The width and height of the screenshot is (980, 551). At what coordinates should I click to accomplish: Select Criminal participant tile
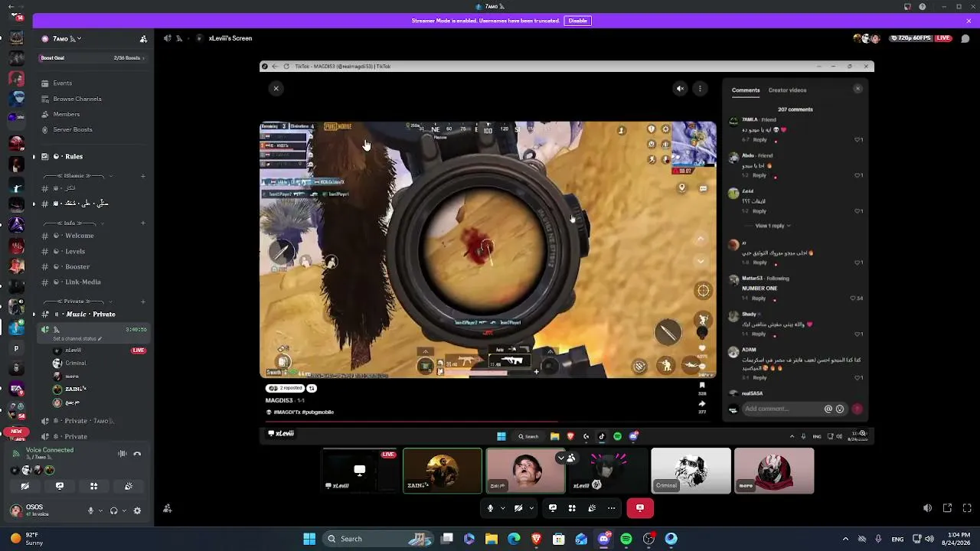point(691,471)
